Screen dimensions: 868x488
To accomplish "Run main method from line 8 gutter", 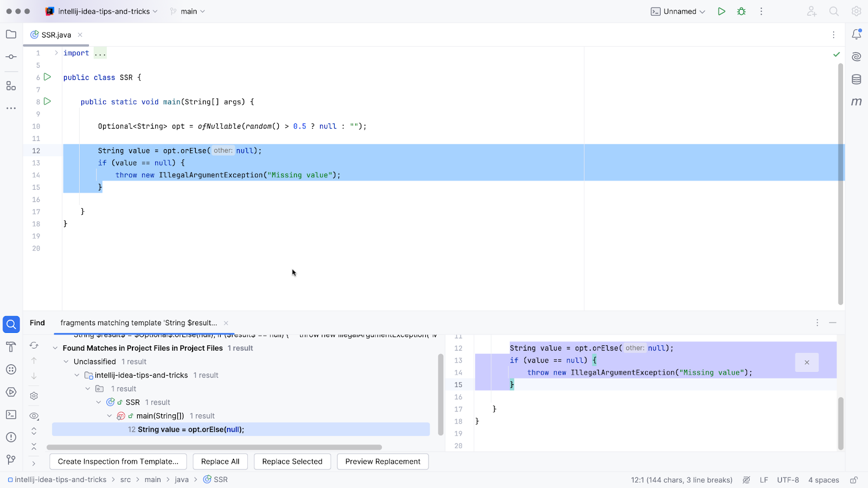I will click(x=48, y=101).
